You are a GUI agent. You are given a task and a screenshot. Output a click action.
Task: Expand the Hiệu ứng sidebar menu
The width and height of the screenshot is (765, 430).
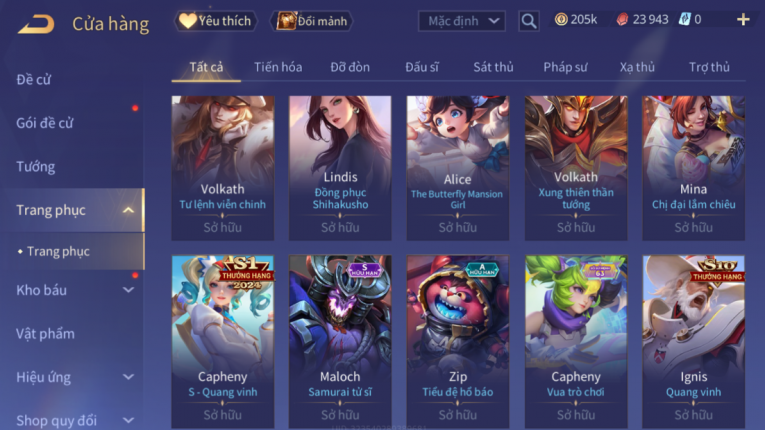[128, 377]
